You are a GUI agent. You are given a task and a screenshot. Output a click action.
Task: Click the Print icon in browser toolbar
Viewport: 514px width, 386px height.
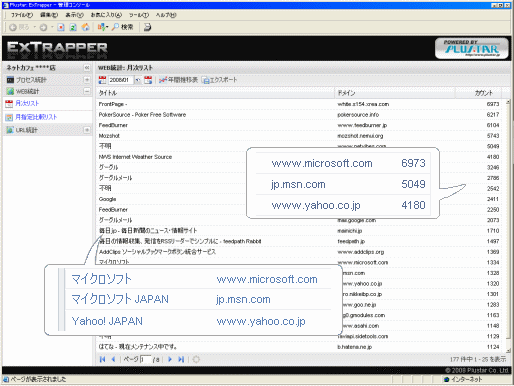click(147, 27)
